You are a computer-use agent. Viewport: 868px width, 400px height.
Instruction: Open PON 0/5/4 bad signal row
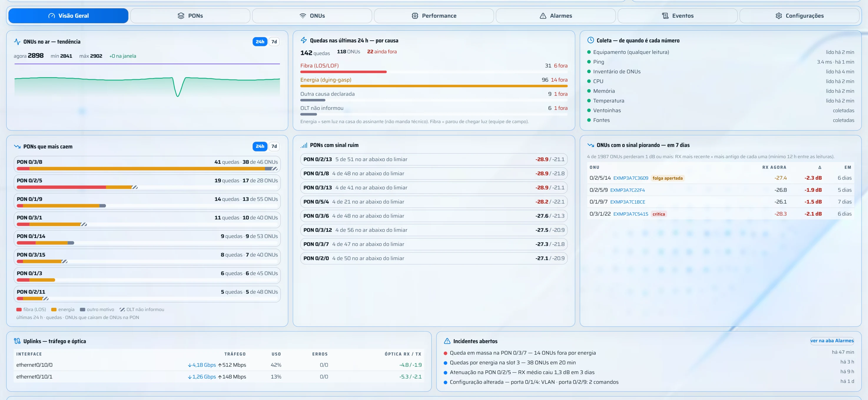click(x=434, y=202)
